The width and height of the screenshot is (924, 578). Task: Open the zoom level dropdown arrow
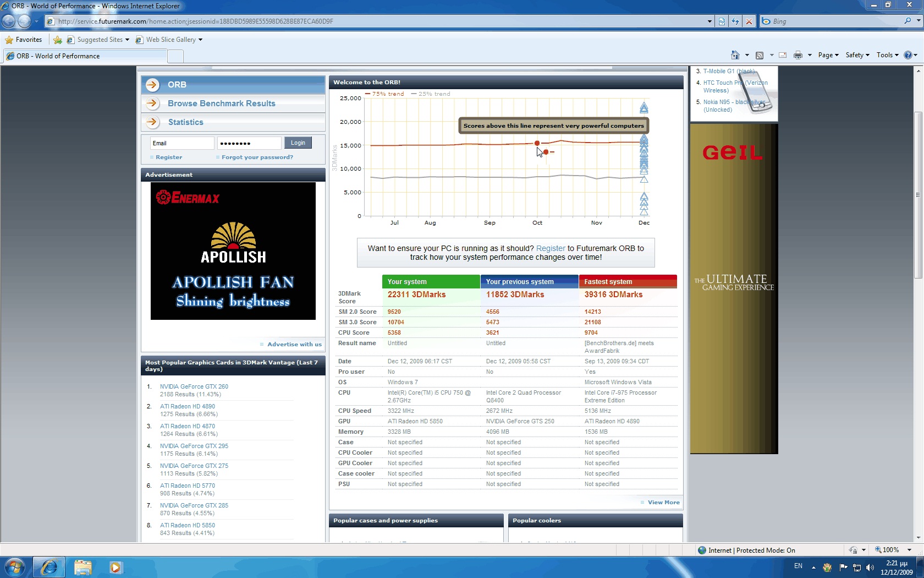(x=909, y=550)
